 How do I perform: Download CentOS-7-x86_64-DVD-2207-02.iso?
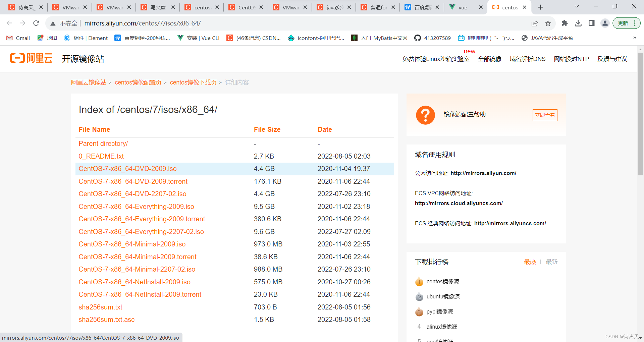click(x=132, y=194)
